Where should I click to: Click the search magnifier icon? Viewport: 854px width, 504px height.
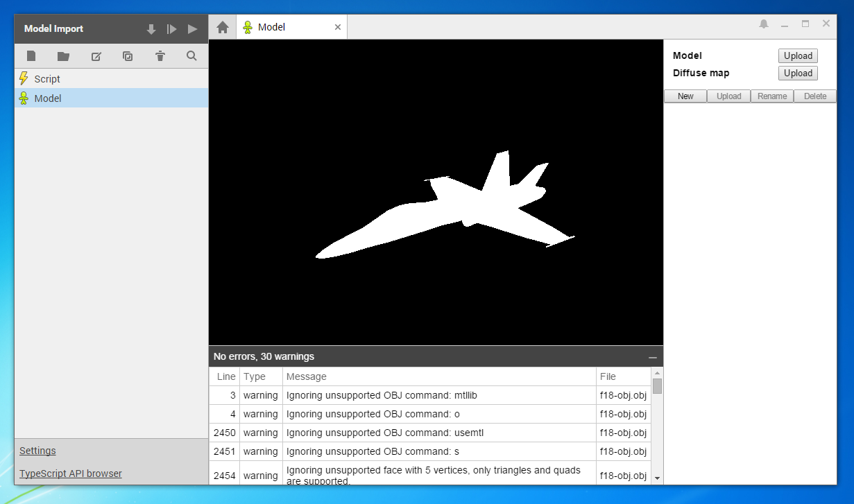[x=191, y=56]
